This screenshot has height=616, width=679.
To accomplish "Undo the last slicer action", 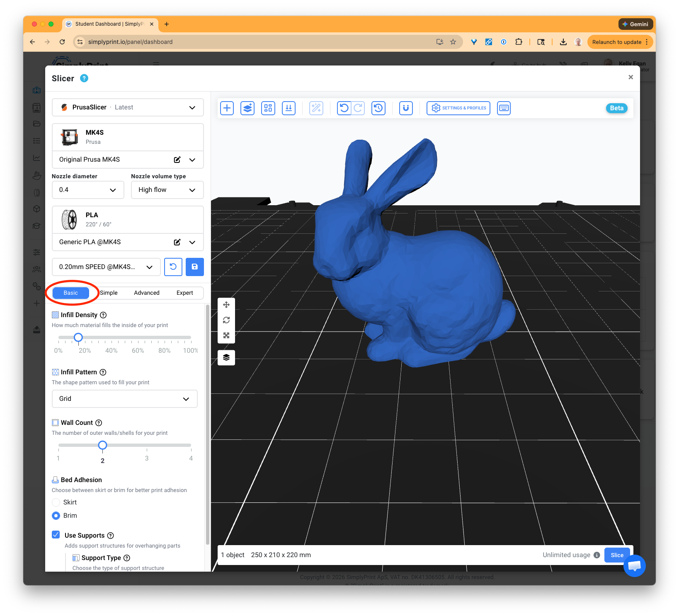I will click(x=344, y=108).
